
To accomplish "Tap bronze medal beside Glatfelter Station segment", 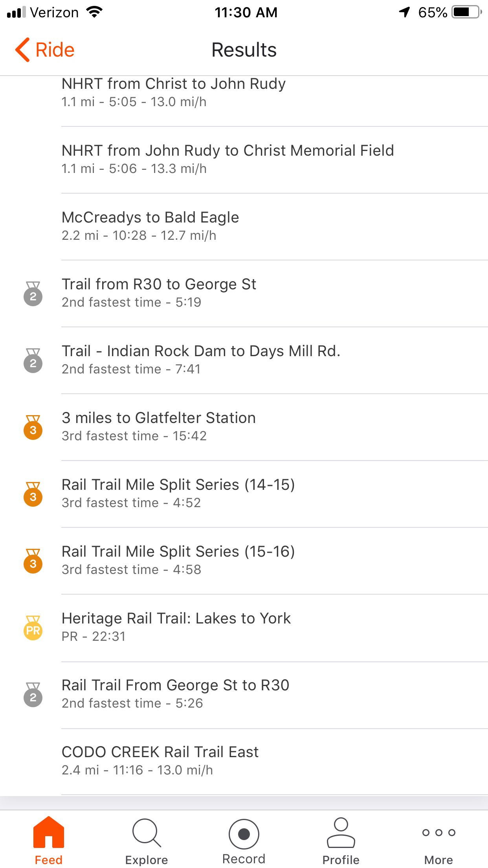I will pos(33,427).
